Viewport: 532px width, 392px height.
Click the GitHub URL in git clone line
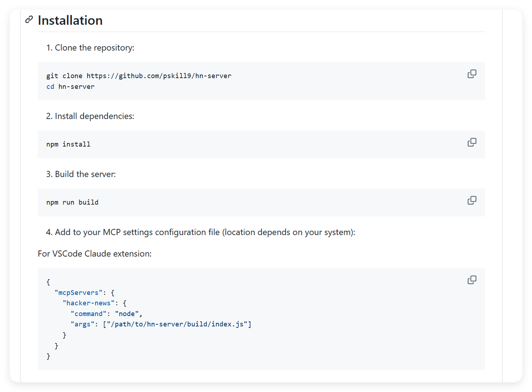[x=159, y=76]
